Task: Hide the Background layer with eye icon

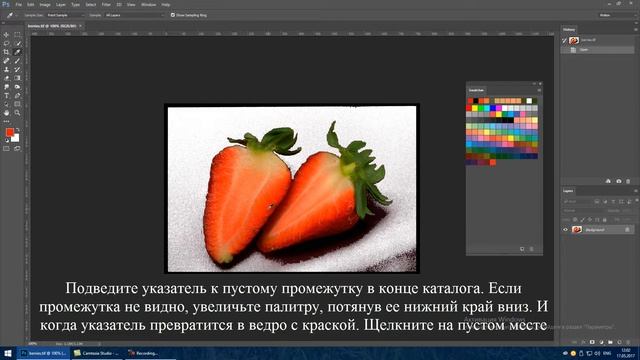Action: (566, 230)
